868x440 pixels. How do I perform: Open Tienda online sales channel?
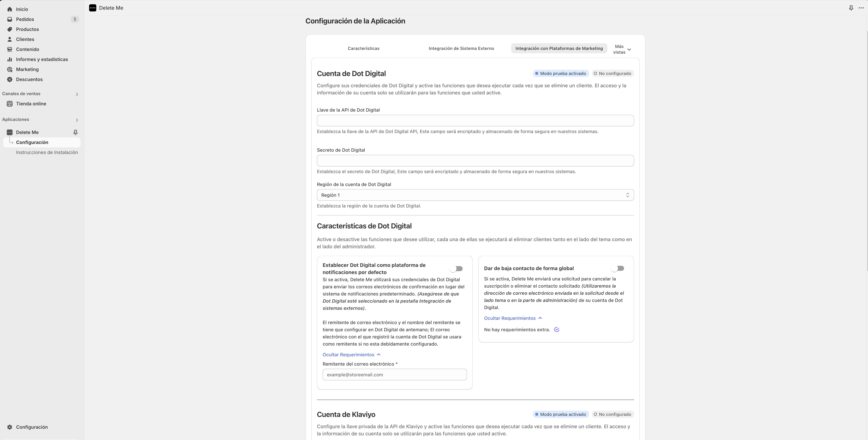31,104
